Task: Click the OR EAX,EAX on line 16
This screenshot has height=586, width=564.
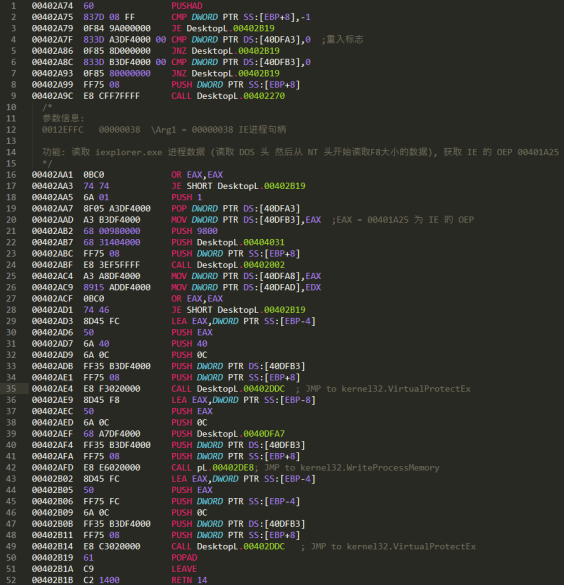Action: (x=197, y=175)
